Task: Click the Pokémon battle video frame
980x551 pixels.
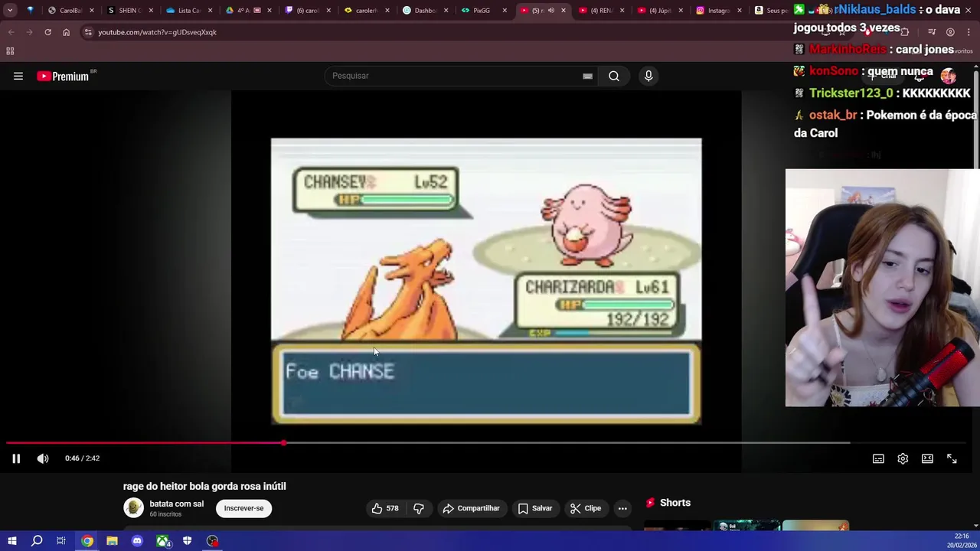Action: (x=486, y=281)
